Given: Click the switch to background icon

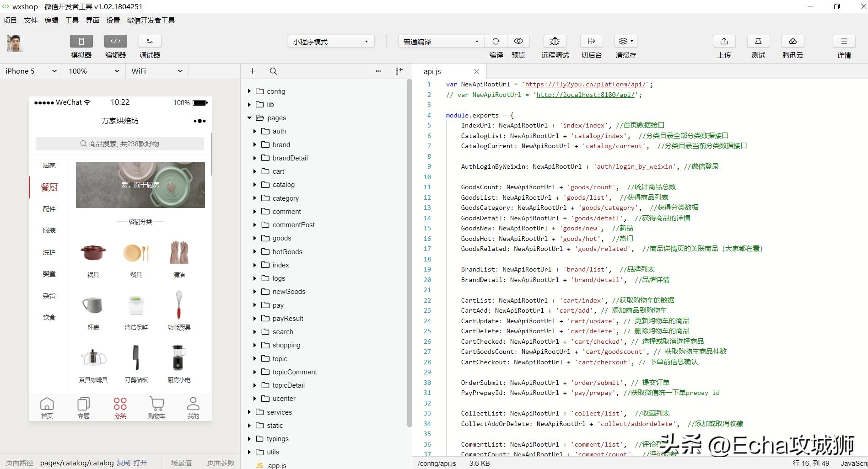Looking at the screenshot, I should (x=591, y=42).
